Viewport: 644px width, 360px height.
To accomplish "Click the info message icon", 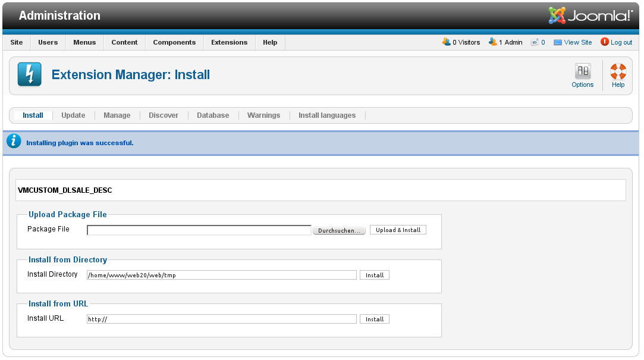I will coord(14,142).
